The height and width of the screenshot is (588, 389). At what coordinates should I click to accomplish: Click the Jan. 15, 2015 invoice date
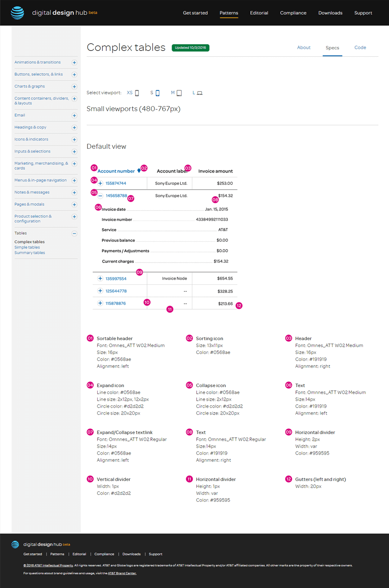tap(216, 209)
